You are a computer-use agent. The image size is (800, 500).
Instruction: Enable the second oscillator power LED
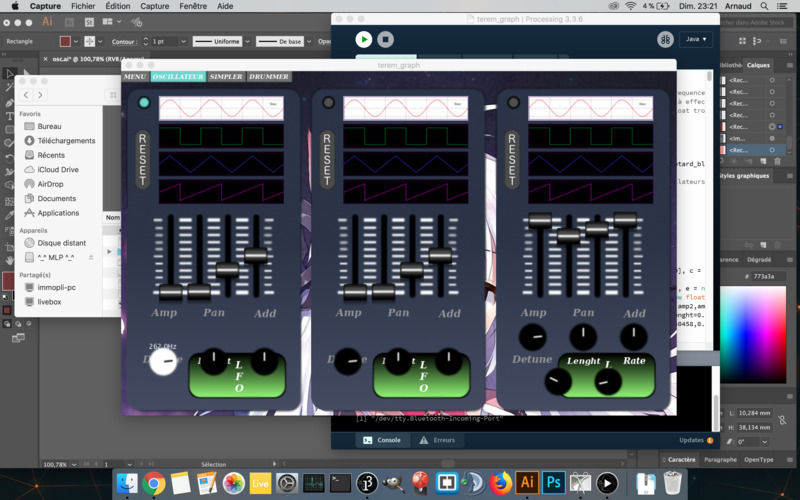[329, 103]
